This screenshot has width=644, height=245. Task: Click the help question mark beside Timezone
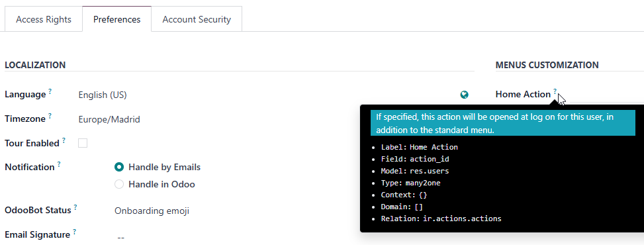[x=50, y=116]
